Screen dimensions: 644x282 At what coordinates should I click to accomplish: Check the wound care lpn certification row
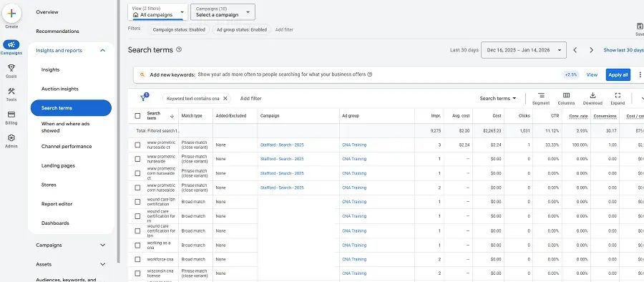137,202
